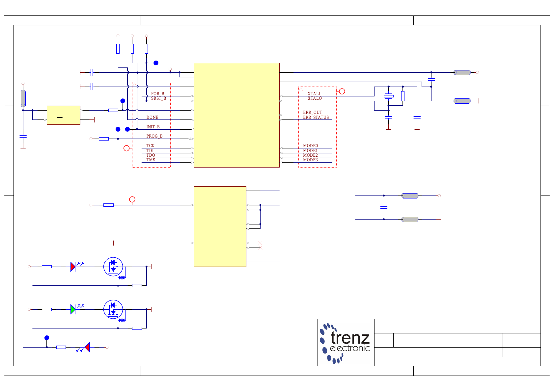The image size is (555, 392).
Task: Select the TMS net label
Action: pyautogui.click(x=151, y=160)
